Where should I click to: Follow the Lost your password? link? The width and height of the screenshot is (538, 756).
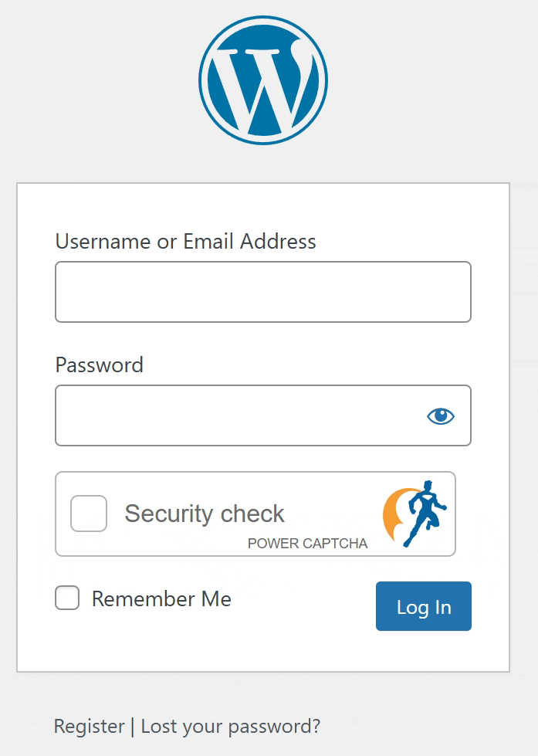pos(230,727)
